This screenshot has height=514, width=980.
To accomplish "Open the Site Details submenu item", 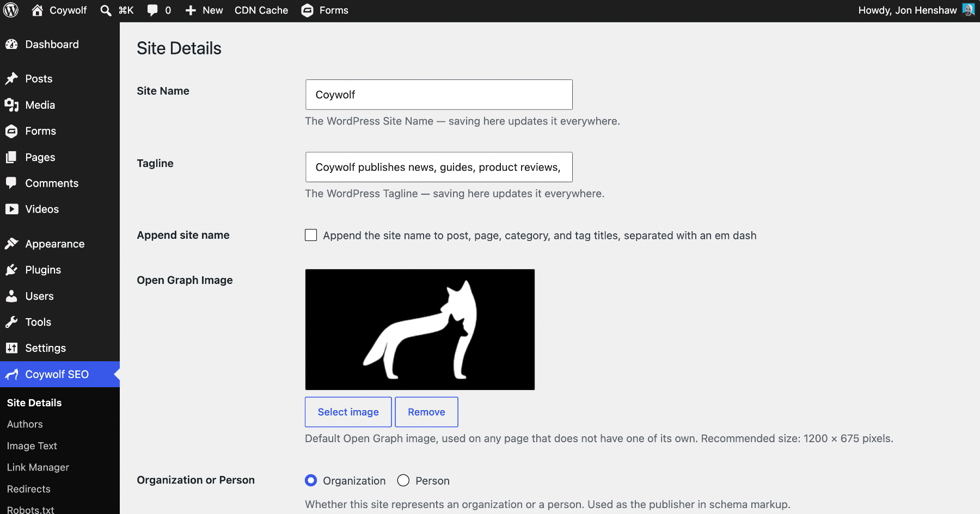I will tap(34, 402).
